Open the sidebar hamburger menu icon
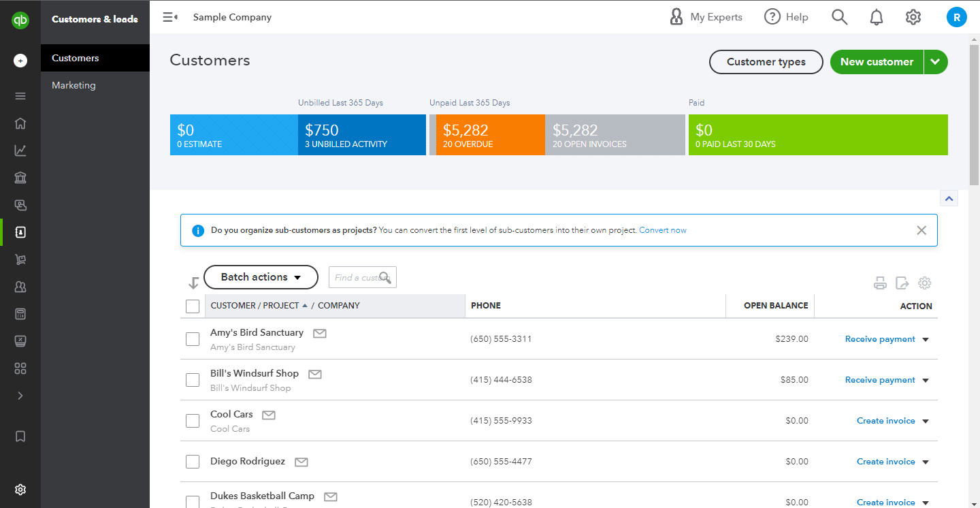The height and width of the screenshot is (508, 980). 20,96
